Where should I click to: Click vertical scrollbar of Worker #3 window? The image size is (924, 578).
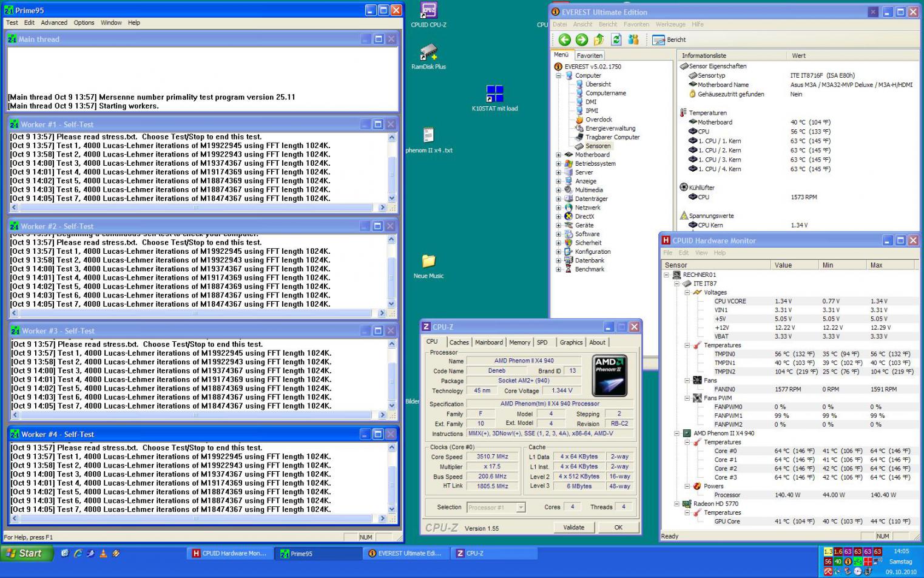(x=391, y=376)
